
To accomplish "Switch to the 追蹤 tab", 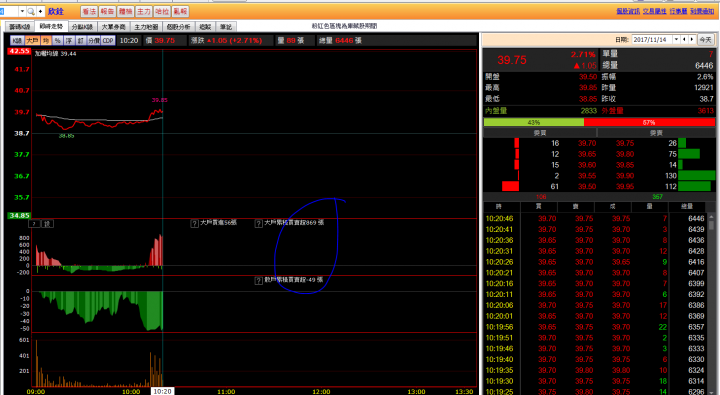I will [205, 27].
